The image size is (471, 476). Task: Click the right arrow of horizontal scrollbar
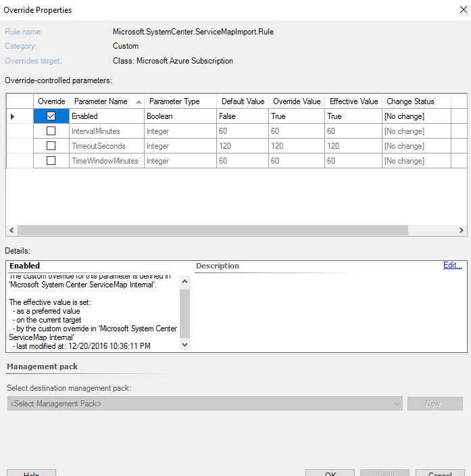coord(462,230)
